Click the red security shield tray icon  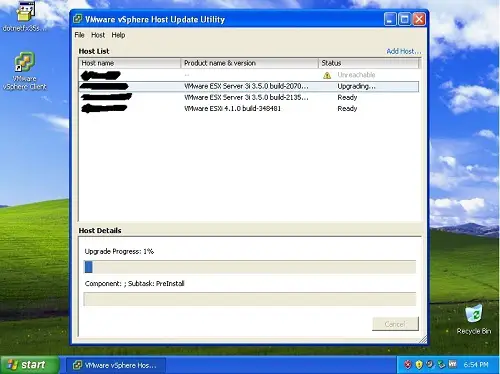(408, 364)
